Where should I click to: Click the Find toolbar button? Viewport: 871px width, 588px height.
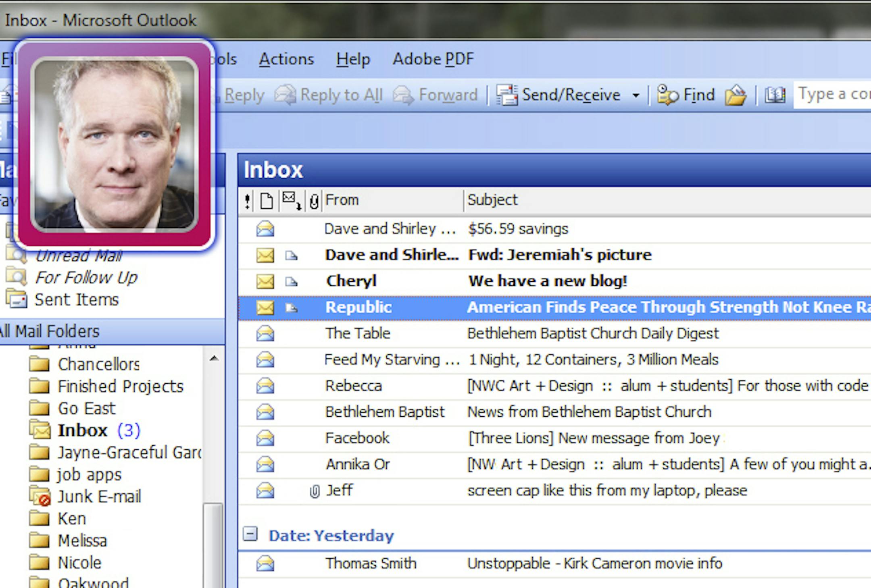(686, 95)
